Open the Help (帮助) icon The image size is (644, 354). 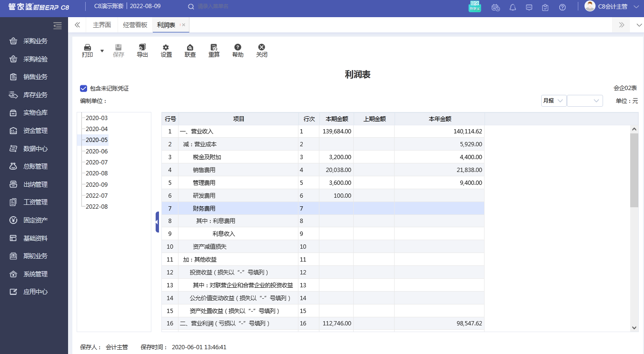tap(238, 48)
